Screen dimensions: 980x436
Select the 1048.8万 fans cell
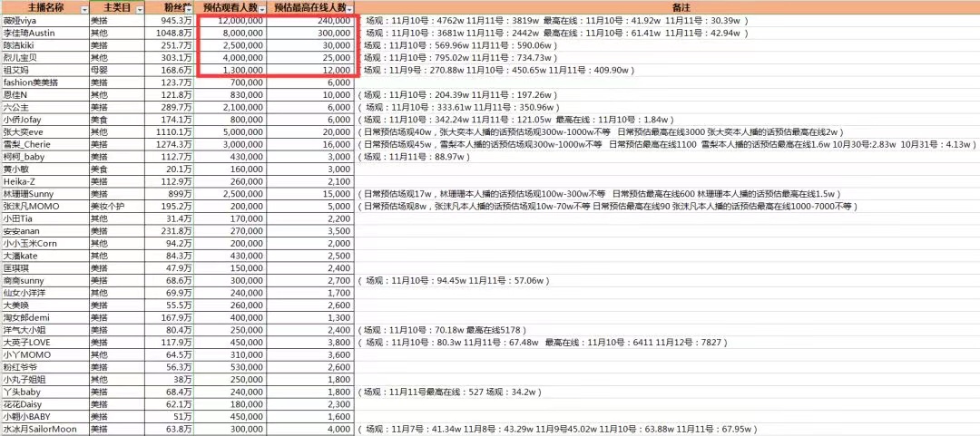(x=171, y=34)
